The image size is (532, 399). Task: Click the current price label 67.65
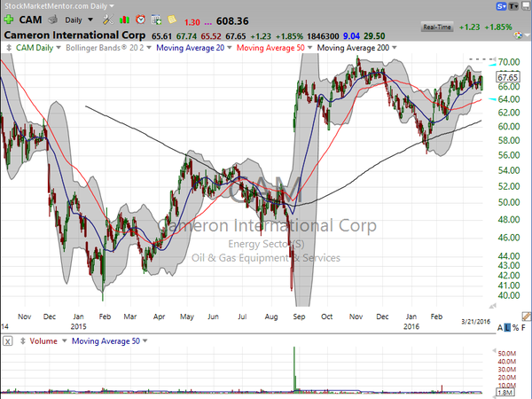click(507, 77)
